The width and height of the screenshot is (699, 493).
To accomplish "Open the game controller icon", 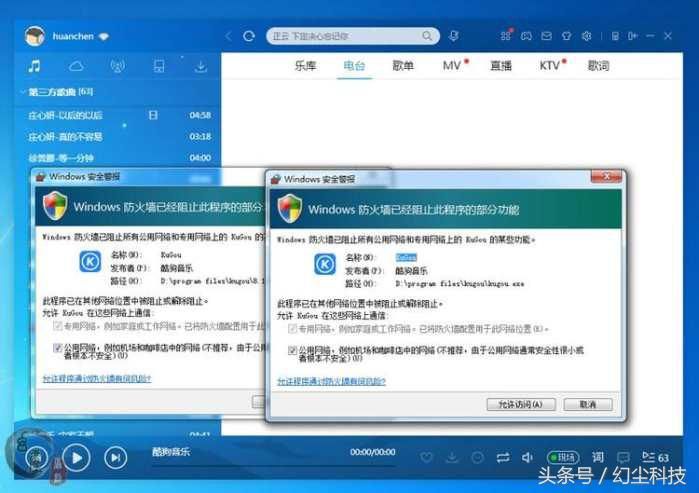I will pyautogui.click(x=526, y=36).
